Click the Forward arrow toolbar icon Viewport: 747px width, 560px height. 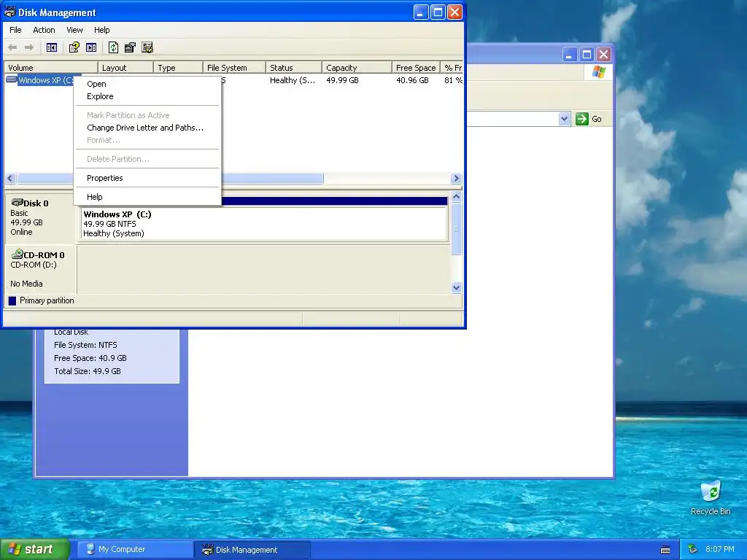coord(29,47)
